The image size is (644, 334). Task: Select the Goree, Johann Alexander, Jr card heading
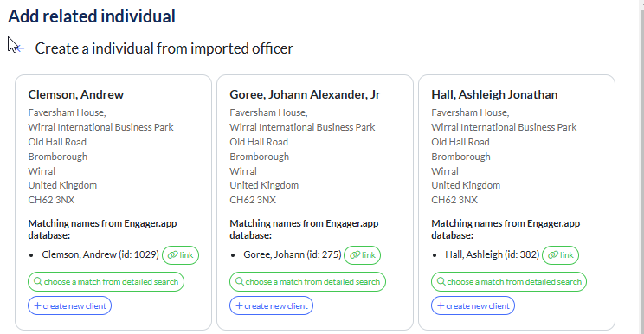[x=305, y=95]
